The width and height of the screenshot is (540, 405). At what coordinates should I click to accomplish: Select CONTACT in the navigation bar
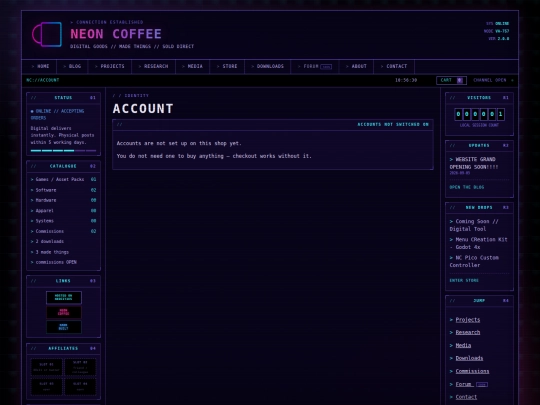point(394,66)
